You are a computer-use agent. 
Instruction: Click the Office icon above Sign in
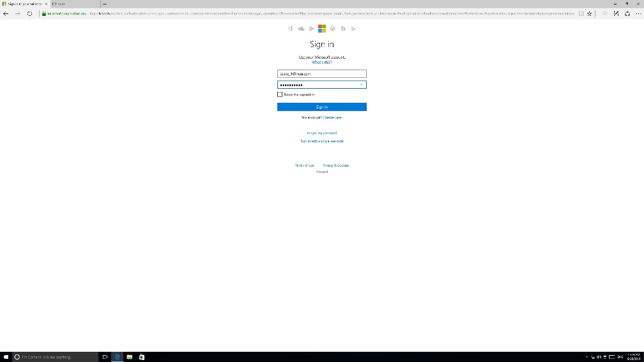tap(290, 29)
